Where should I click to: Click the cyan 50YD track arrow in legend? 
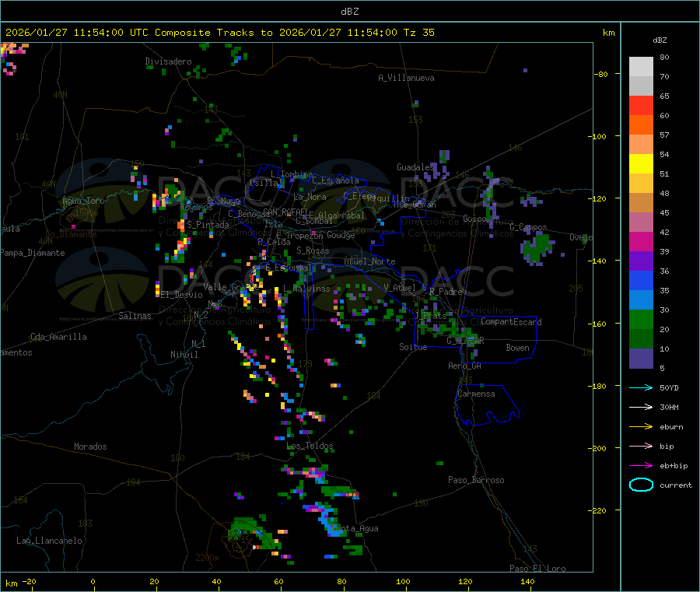tap(641, 387)
